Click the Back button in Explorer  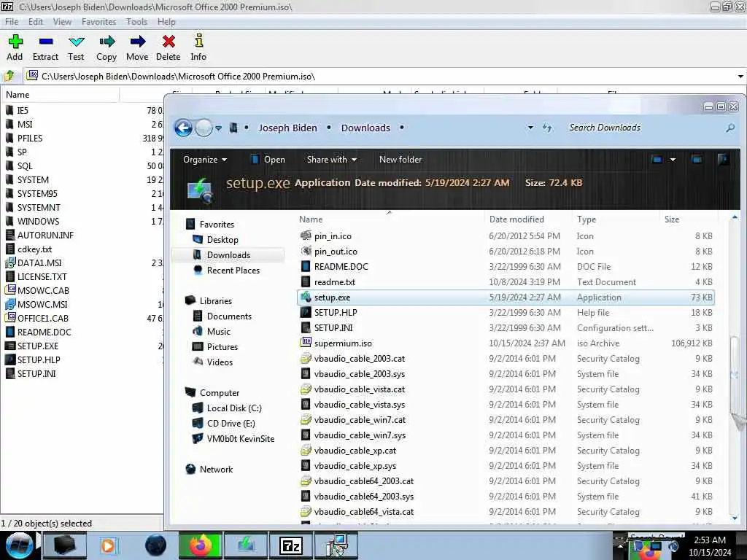(183, 128)
